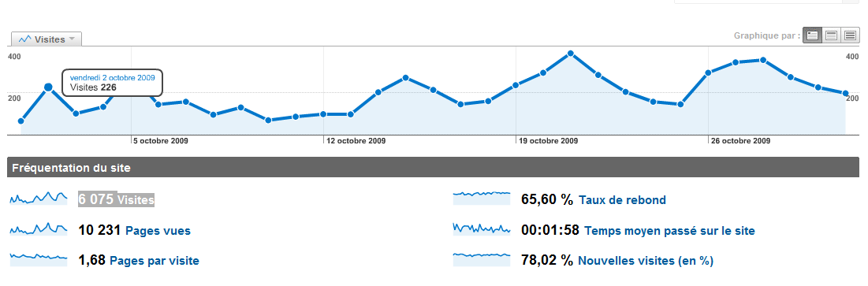Click the '65,60 %' bounce rate value
Viewport: 868px width, 286px height.
pyautogui.click(x=547, y=199)
